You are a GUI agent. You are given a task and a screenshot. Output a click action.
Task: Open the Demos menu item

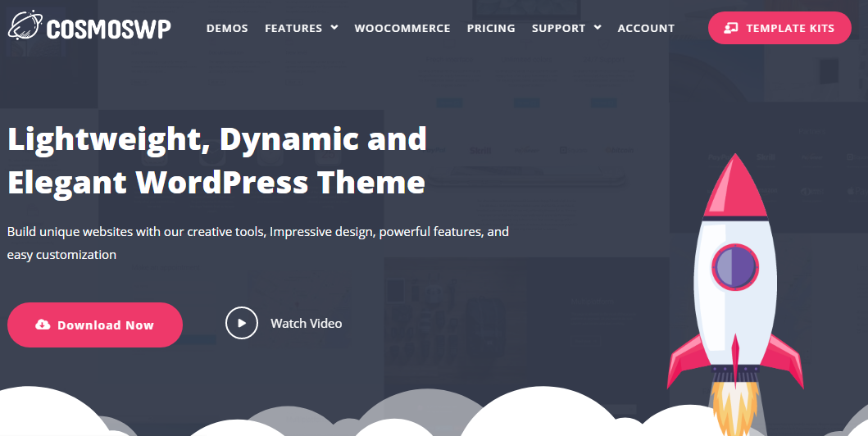(x=227, y=28)
